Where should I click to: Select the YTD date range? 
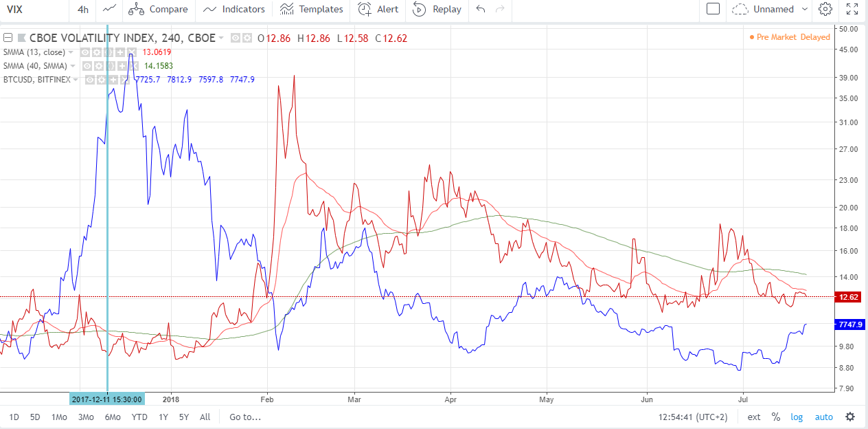[x=139, y=417]
